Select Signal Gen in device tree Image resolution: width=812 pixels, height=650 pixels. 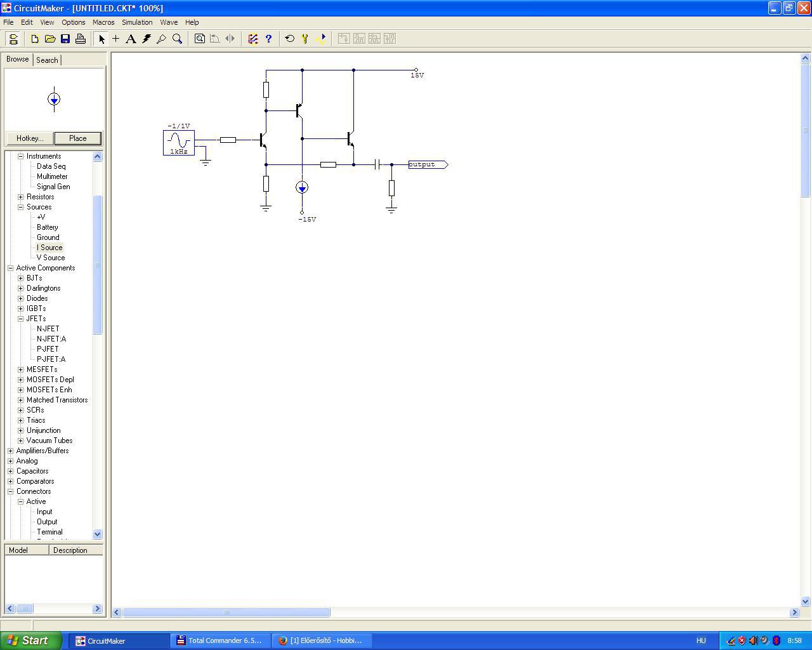point(53,187)
